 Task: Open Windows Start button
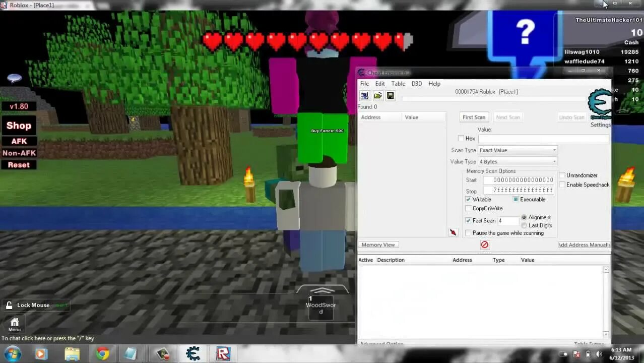12,353
